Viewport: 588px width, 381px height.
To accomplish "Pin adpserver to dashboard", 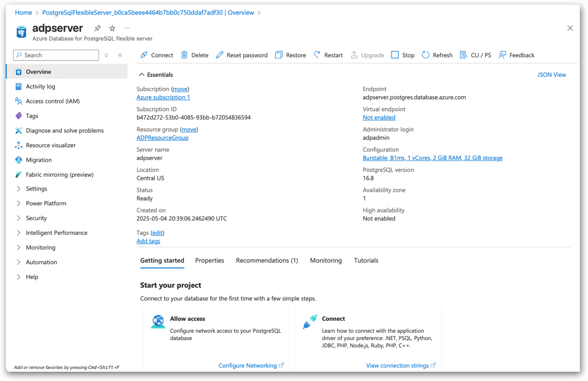I will coord(98,28).
